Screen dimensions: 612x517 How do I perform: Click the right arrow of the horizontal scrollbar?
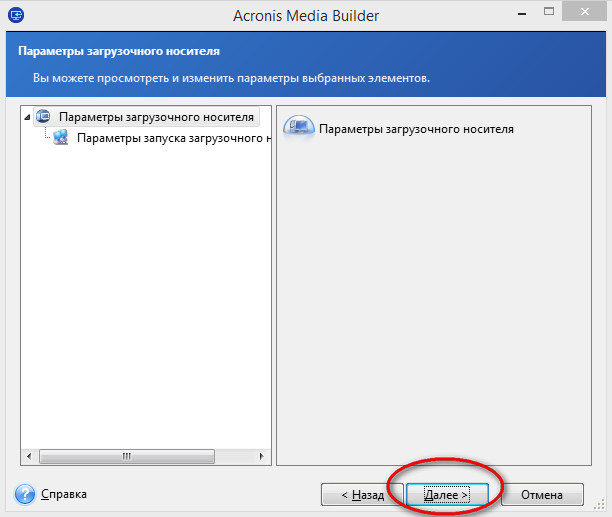click(262, 456)
